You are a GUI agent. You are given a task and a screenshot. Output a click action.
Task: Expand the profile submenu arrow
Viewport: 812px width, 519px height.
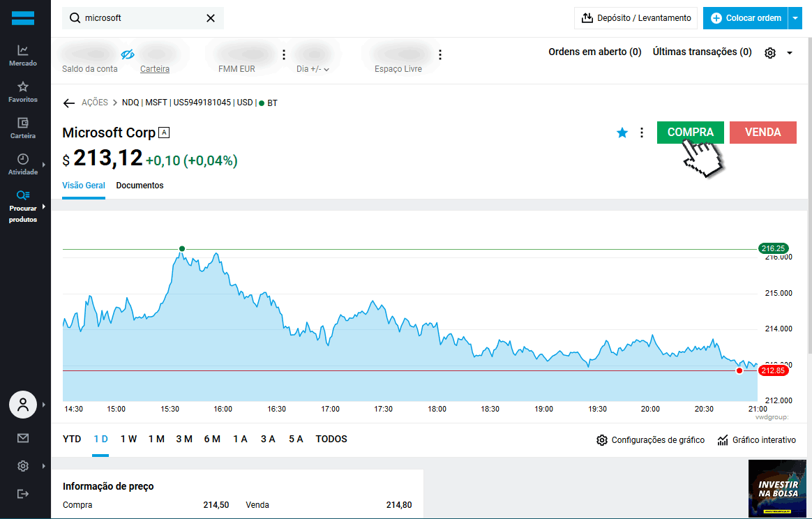tap(44, 405)
